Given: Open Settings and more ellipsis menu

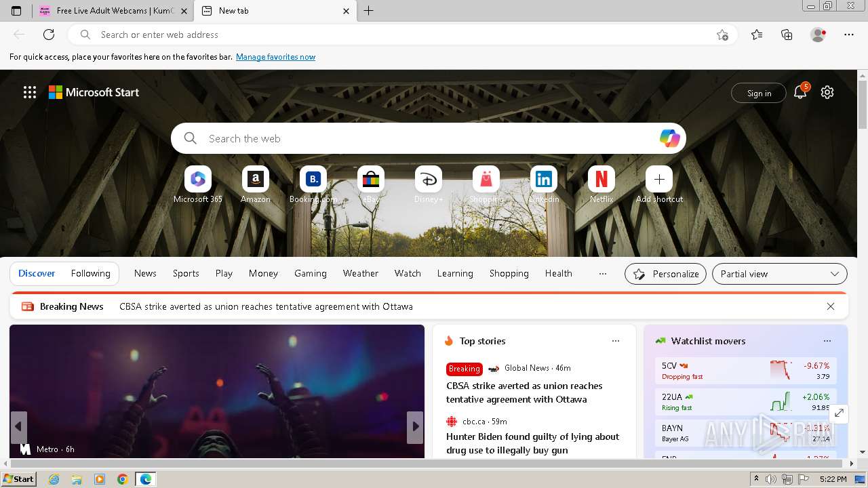Looking at the screenshot, I should (849, 35).
